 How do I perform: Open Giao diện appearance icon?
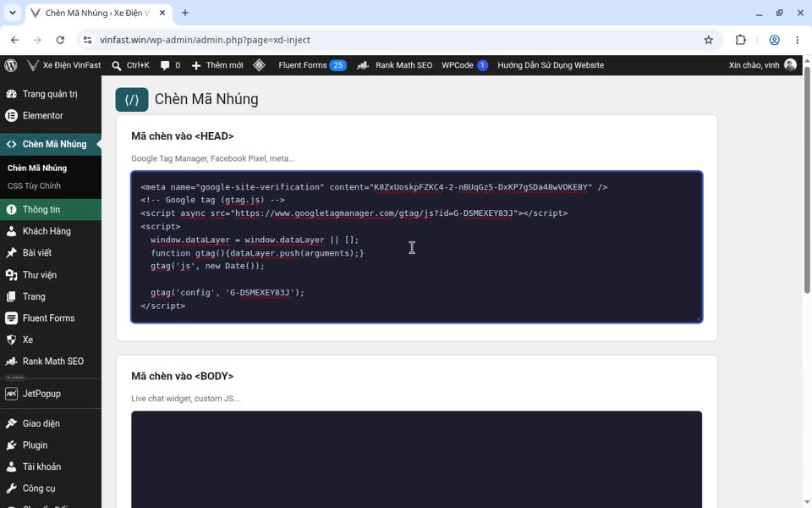(11, 423)
